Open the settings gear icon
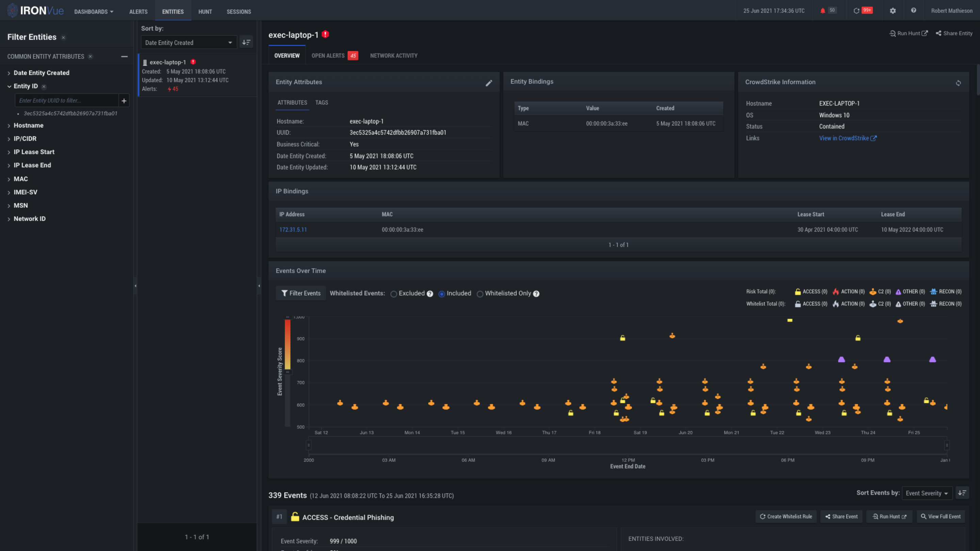 (x=893, y=11)
